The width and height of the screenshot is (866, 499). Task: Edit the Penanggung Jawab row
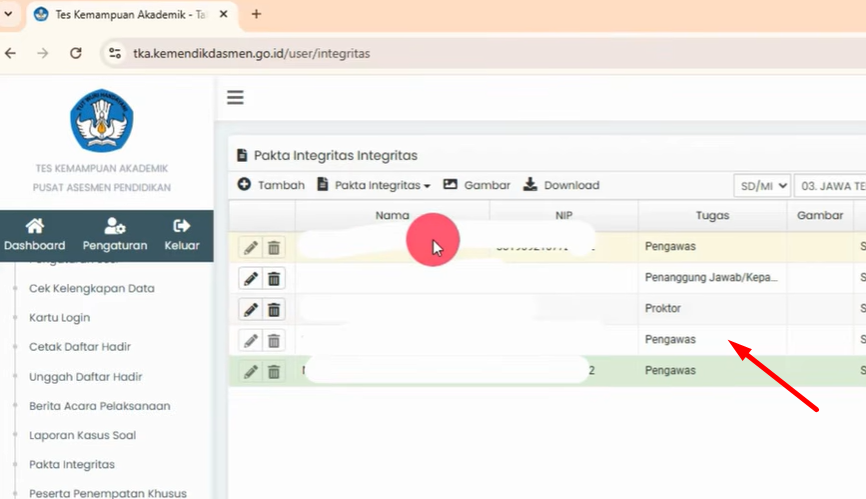point(251,279)
